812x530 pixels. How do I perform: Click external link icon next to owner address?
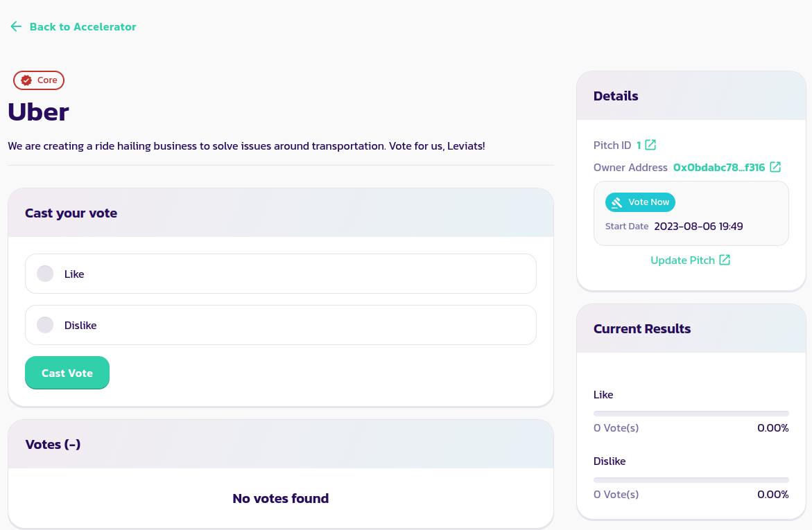[x=775, y=167]
